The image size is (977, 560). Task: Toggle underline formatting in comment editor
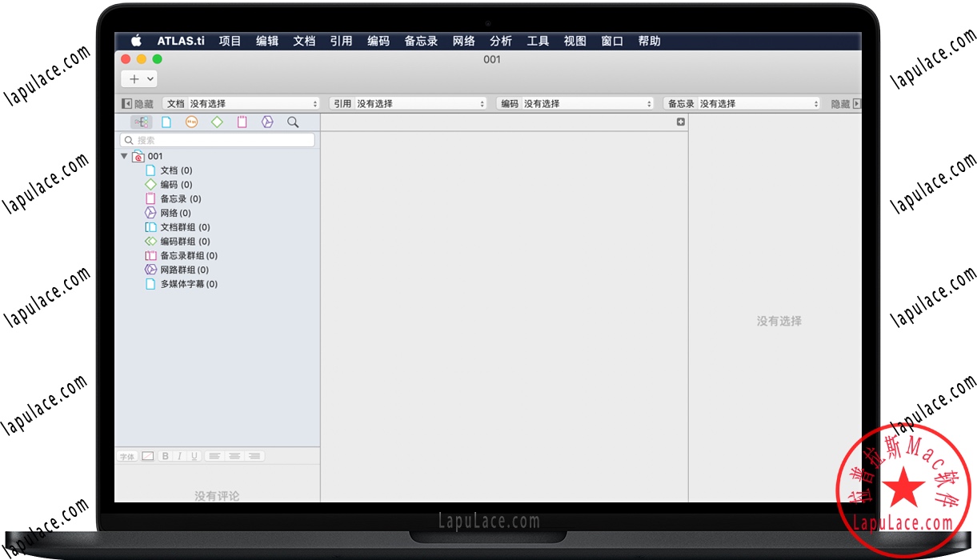194,456
